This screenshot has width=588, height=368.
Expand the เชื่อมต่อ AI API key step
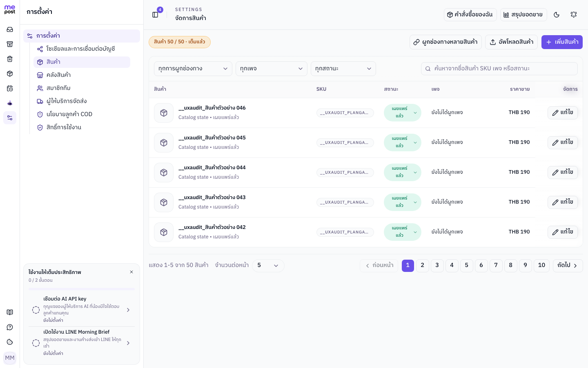point(82,310)
